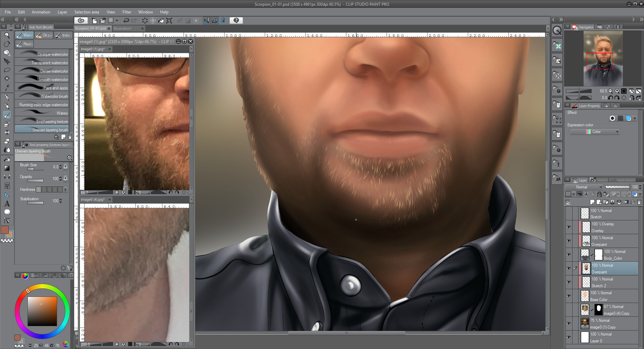Choose the Opaque watercolor brush
The image size is (644, 349).
(x=42, y=54)
